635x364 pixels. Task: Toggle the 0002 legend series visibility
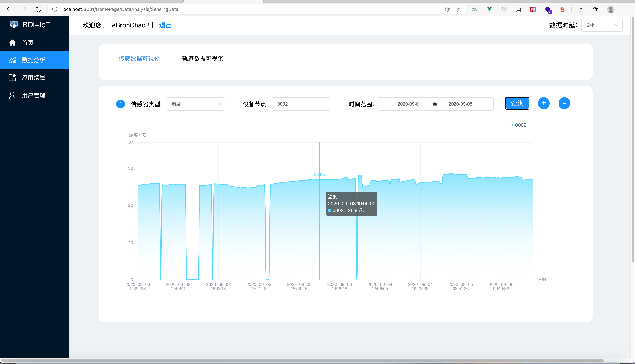coord(519,125)
